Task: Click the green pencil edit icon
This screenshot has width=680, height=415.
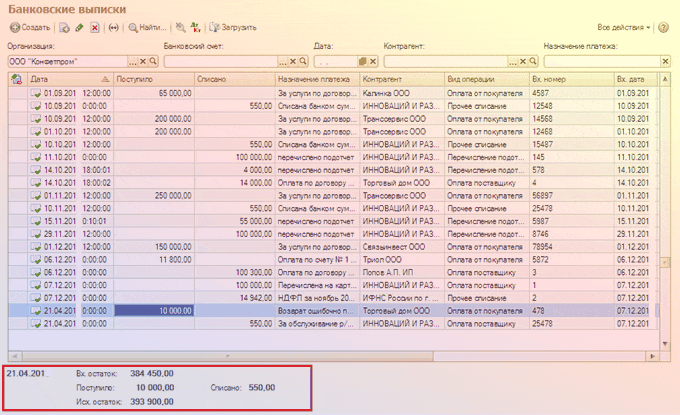Action: [79, 28]
